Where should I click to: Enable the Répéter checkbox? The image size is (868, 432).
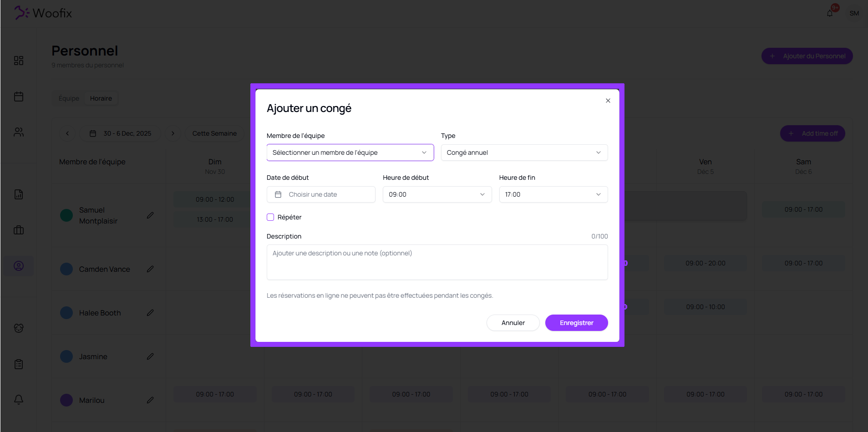270,217
